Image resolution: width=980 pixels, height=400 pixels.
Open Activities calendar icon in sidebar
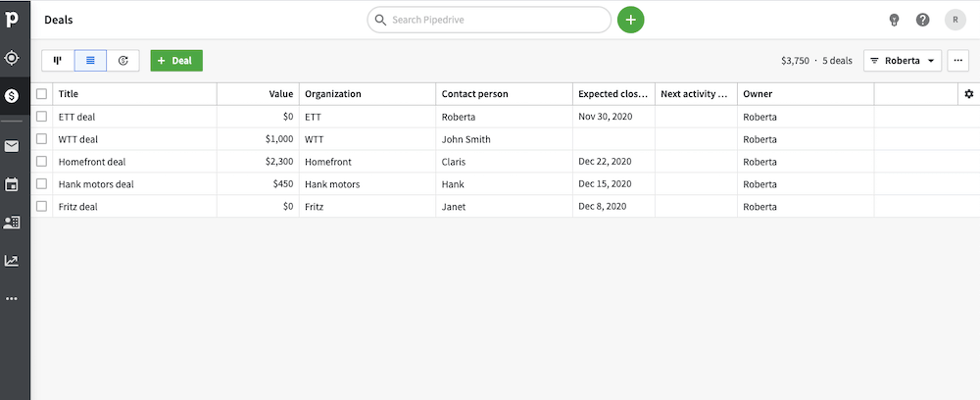(x=12, y=184)
